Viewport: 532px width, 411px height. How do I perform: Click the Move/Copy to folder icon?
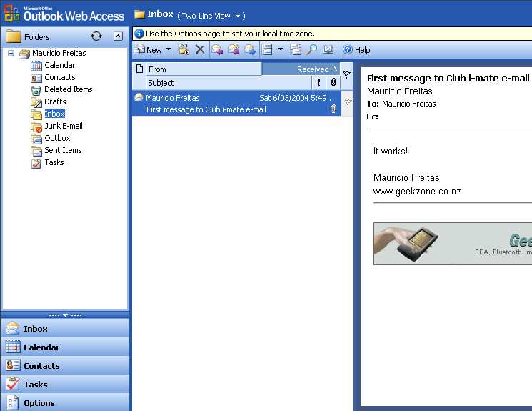[184, 49]
